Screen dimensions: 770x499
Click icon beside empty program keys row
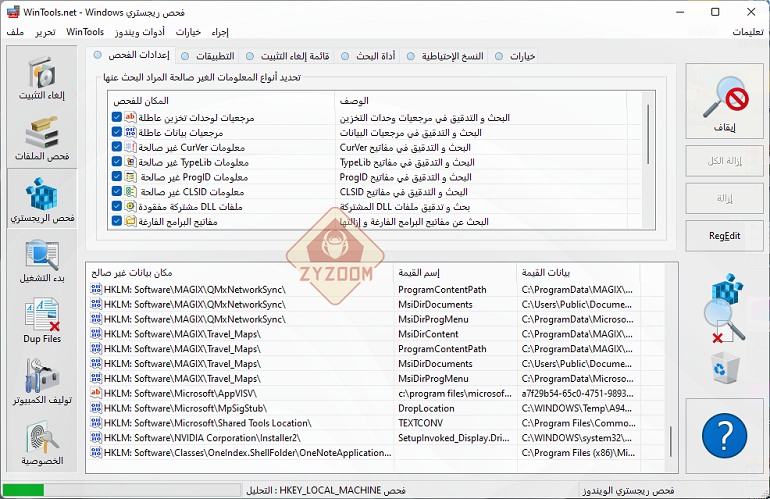coord(130,221)
